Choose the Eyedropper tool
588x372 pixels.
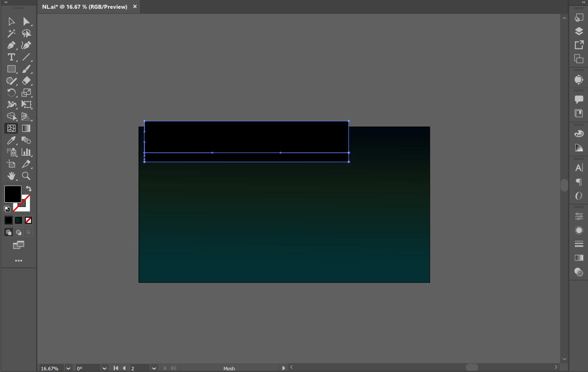(12, 140)
